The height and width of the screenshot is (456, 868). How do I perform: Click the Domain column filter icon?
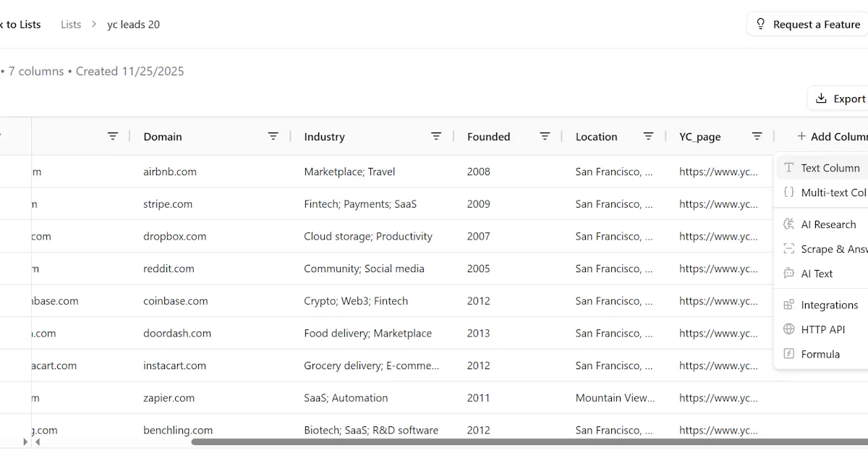[273, 136]
